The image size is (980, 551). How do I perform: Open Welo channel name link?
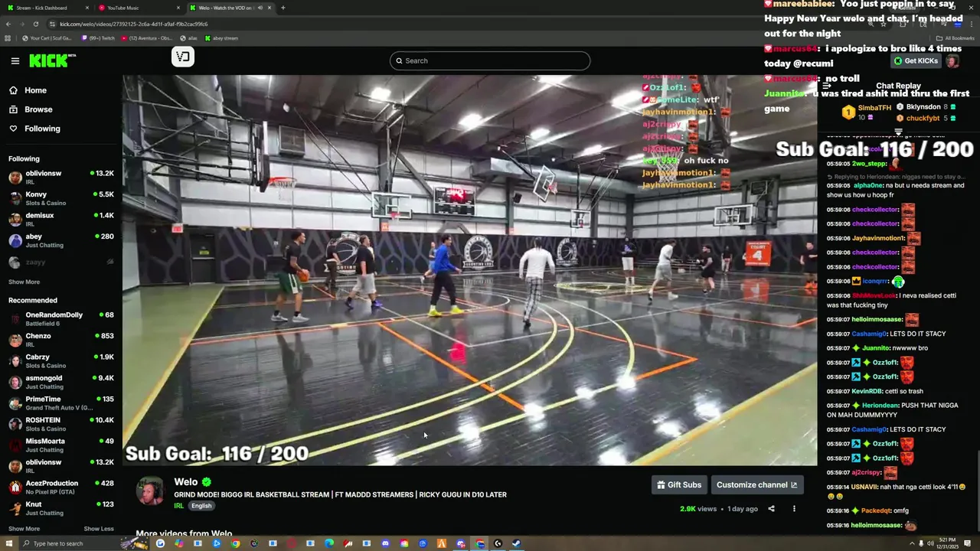pyautogui.click(x=185, y=482)
